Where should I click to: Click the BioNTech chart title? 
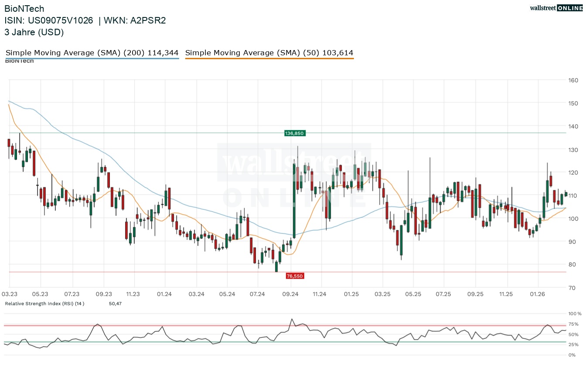(24, 9)
